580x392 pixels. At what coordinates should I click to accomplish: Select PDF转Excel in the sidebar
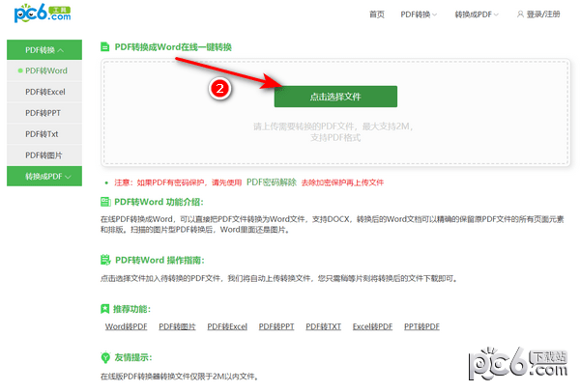[45, 92]
